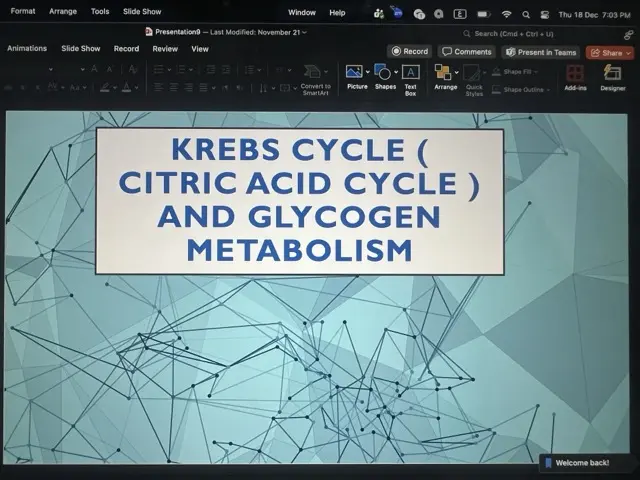Image resolution: width=640 pixels, height=480 pixels.
Task: Expand the Picture dropdown arrow
Action: [367, 72]
